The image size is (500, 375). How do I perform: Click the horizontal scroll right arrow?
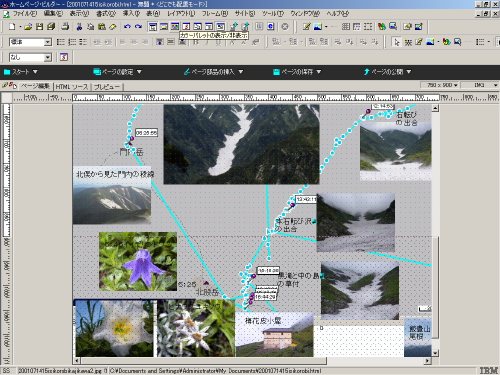pos(428,361)
